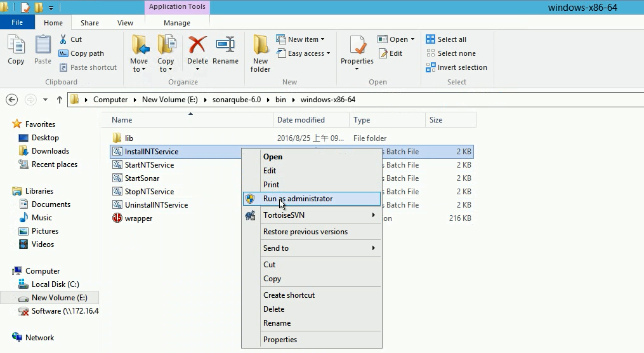Image resolution: width=644 pixels, height=353 pixels.
Task: Select the lib folder
Action: [129, 138]
